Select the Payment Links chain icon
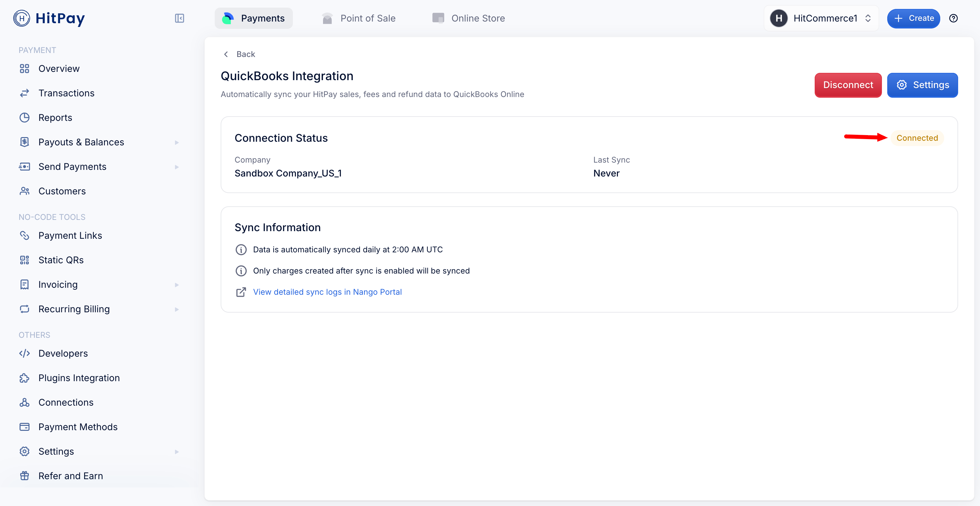The width and height of the screenshot is (980, 506). (x=24, y=235)
